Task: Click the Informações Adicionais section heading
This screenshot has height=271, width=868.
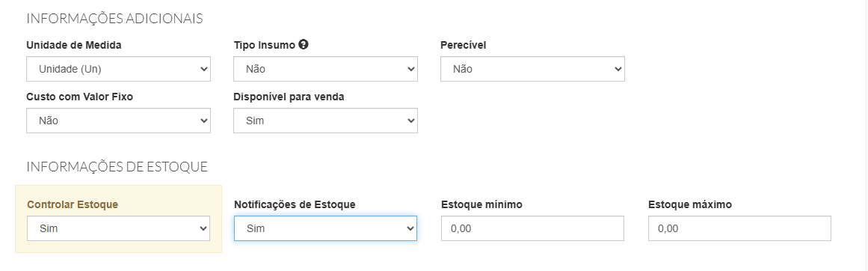Action: click(114, 18)
